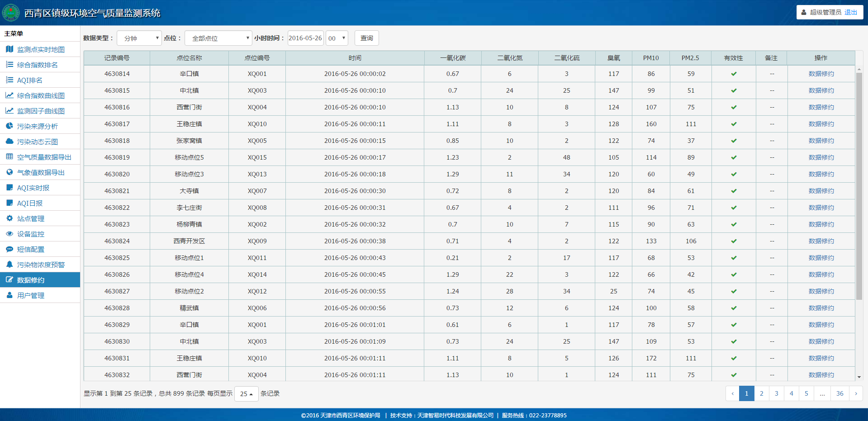Open the 数据类型 dropdown showing 分钟
The height and width of the screenshot is (421, 868).
pos(139,38)
